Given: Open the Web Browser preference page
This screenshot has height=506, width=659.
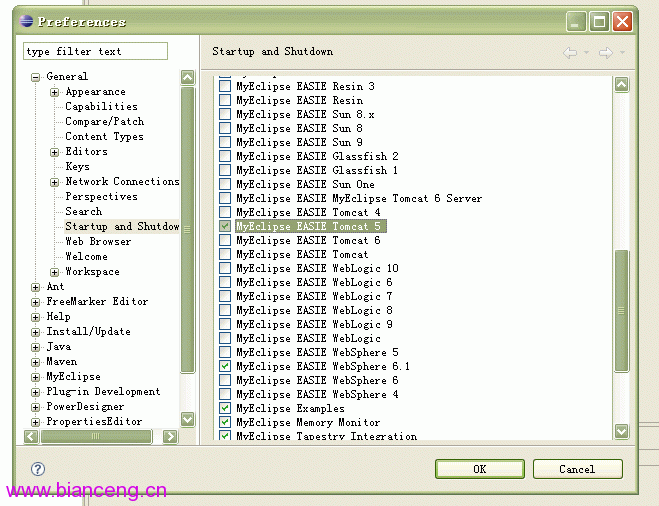Looking at the screenshot, I should click(98, 241).
